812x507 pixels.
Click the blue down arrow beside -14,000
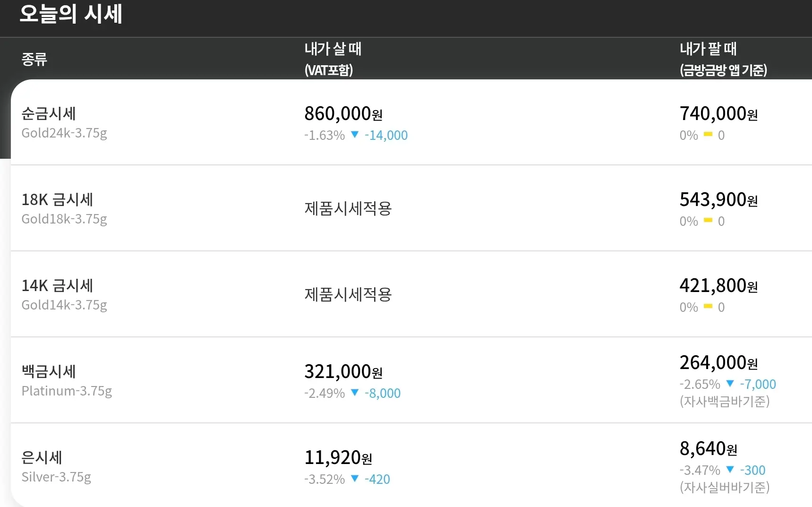point(355,135)
